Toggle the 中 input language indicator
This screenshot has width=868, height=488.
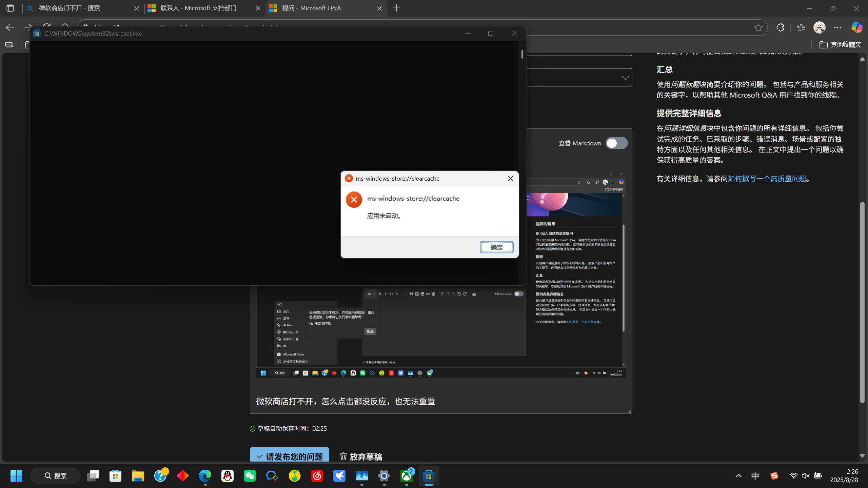pyautogui.click(x=755, y=476)
